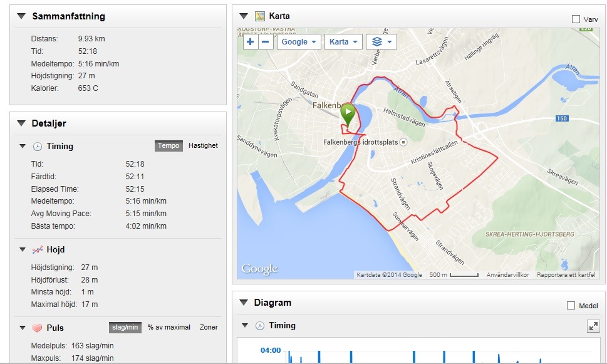Enable the Varv checkbox
This screenshot has width=607, height=364.
576,19
